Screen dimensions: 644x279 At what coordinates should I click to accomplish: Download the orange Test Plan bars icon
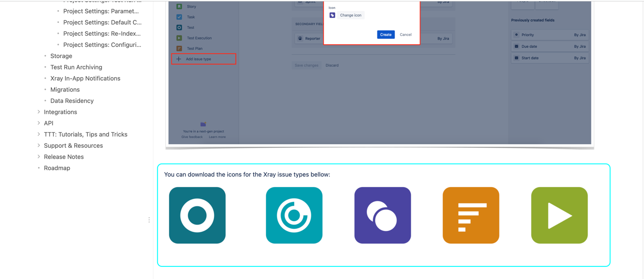click(x=471, y=215)
